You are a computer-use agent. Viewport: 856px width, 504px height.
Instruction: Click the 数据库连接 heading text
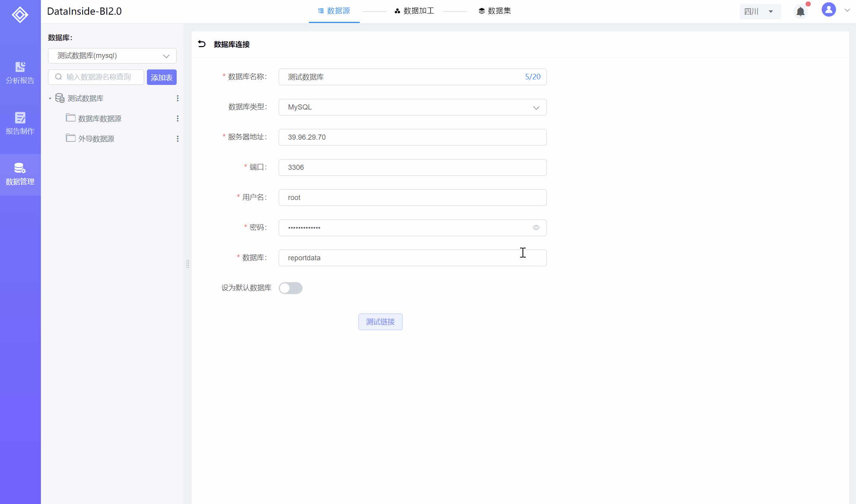231,44
